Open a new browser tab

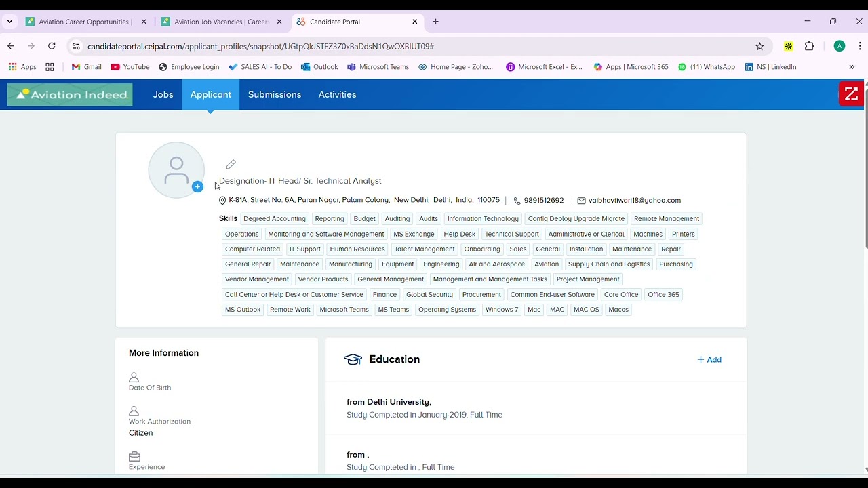click(x=435, y=22)
